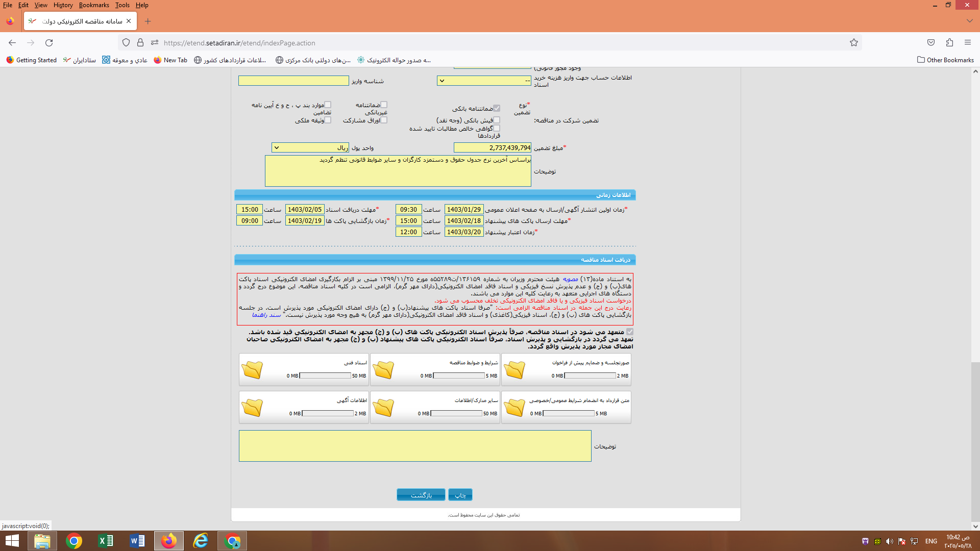Click the browser address bar

(490, 43)
